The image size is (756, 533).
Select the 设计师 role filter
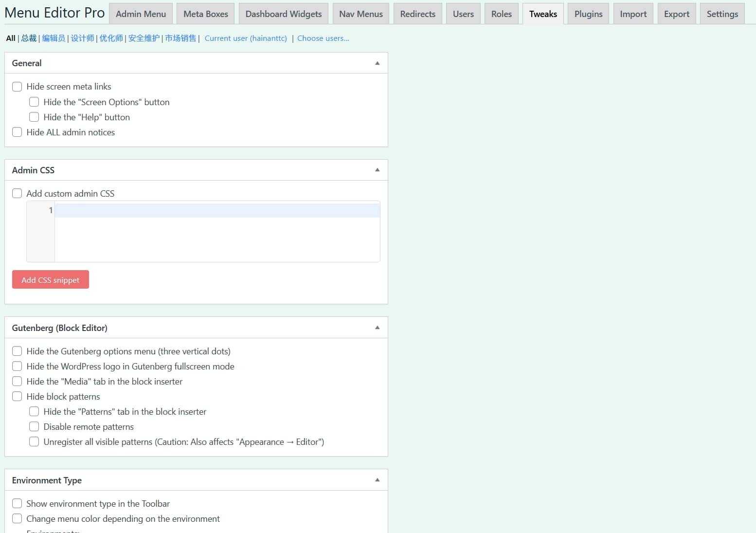82,38
